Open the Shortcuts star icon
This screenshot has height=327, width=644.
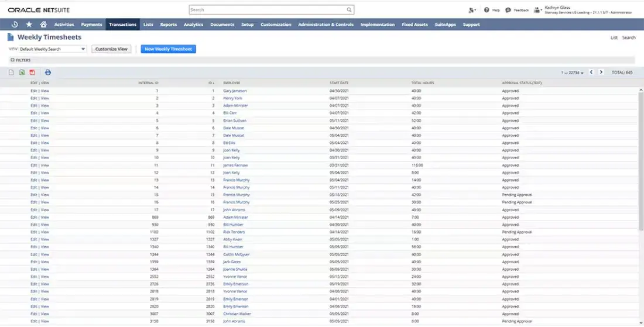29,25
